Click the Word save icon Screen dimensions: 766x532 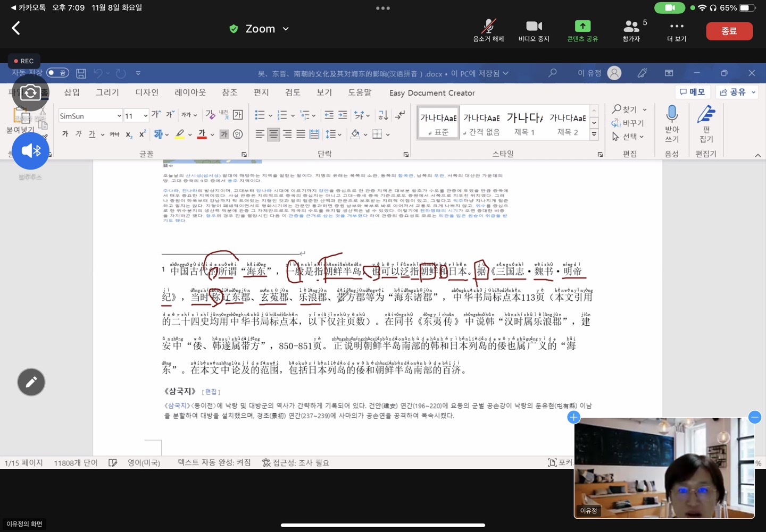pos(81,73)
